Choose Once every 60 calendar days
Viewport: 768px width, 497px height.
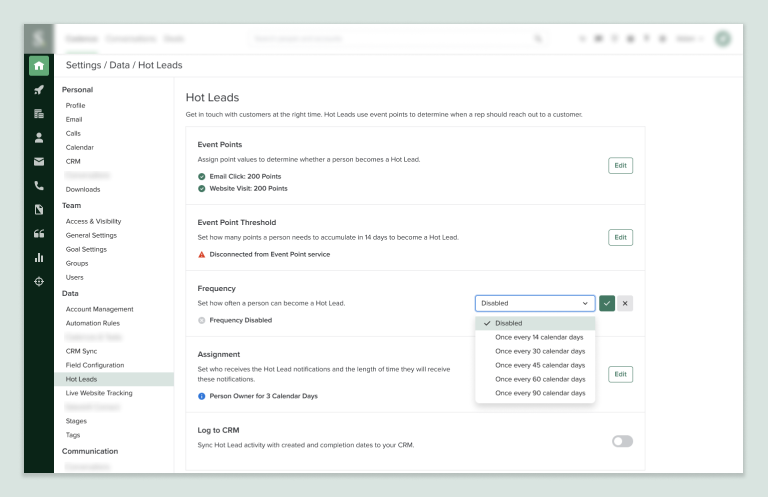[535, 379]
